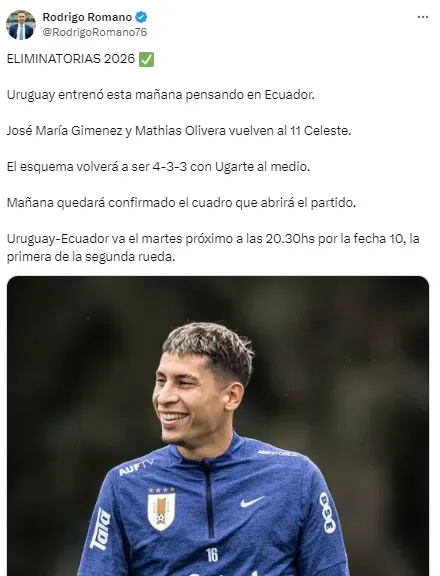Screen dimensions: 440x576
Task: Click the 4-3-3 con Ugarte sentence
Action: (158, 167)
